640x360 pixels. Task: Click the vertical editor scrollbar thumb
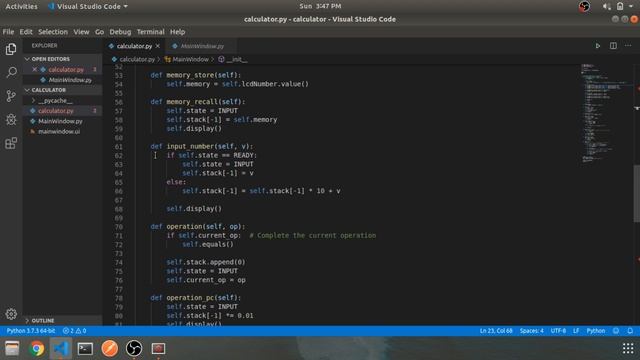(636, 193)
